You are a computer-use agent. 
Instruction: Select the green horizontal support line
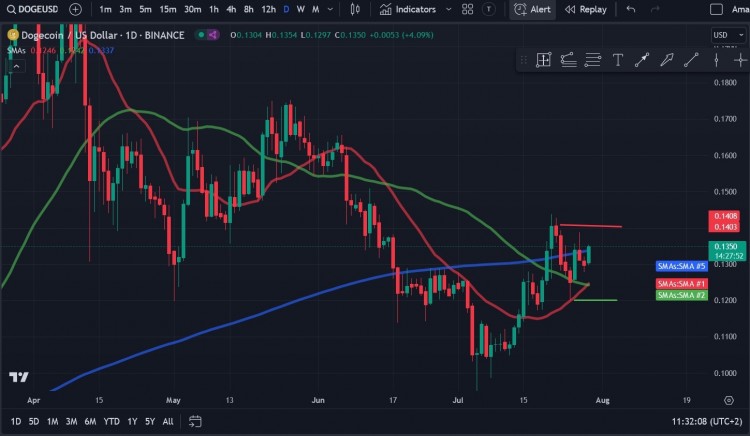[596, 300]
